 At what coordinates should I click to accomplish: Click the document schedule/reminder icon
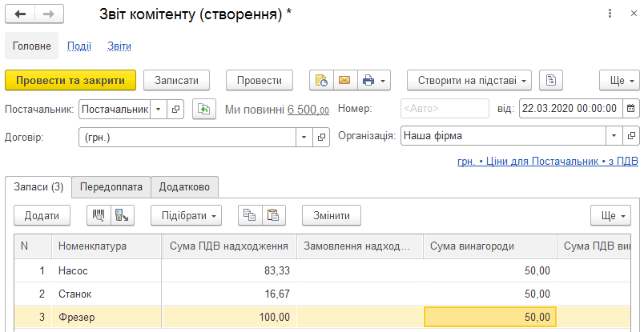pyautogui.click(x=321, y=81)
